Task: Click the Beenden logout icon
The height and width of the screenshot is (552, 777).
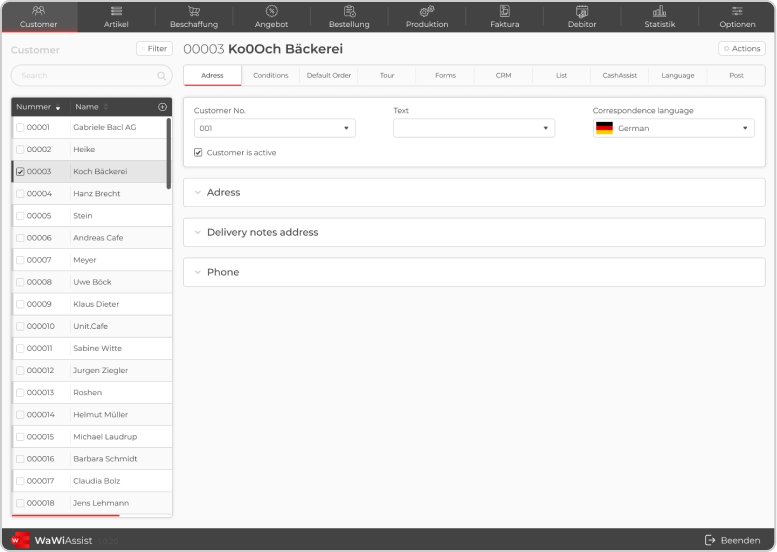Action: coord(710,540)
